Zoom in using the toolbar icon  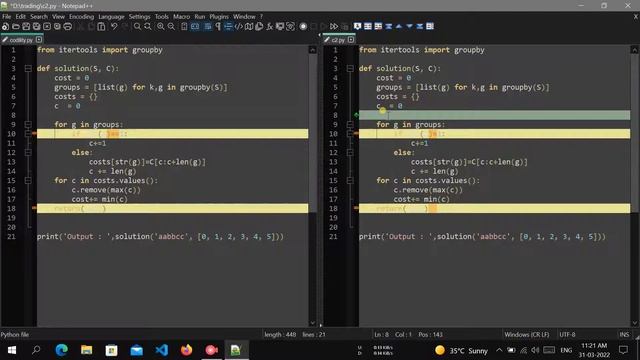point(161,27)
